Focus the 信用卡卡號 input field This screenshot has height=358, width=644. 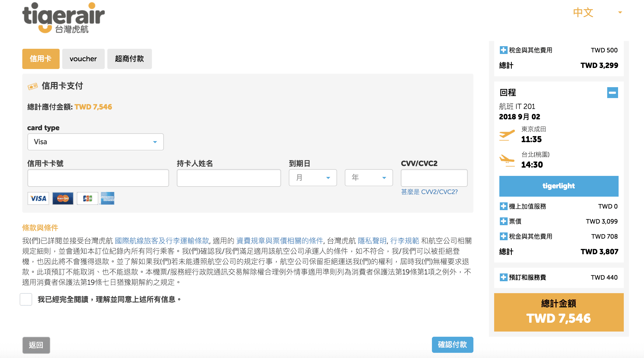(x=98, y=178)
